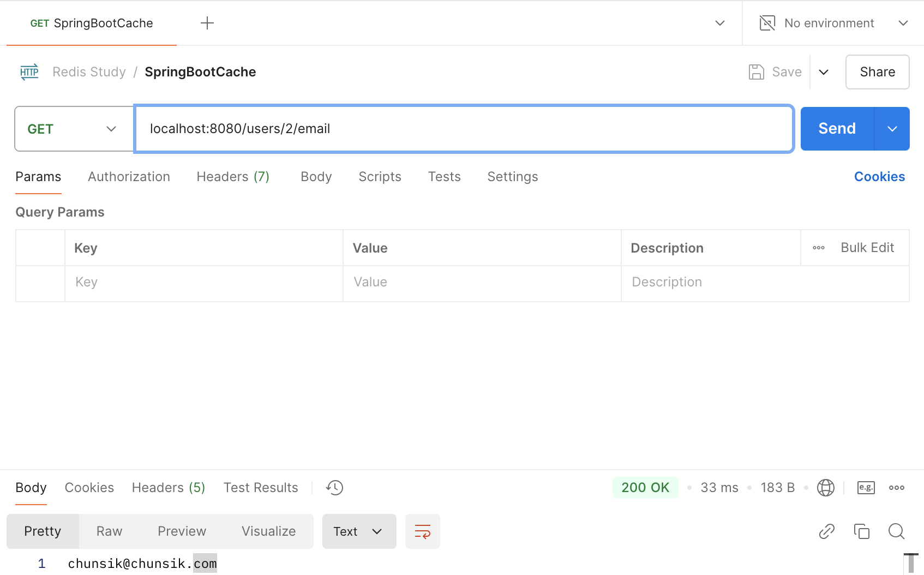Copy response link icon

[x=827, y=531]
